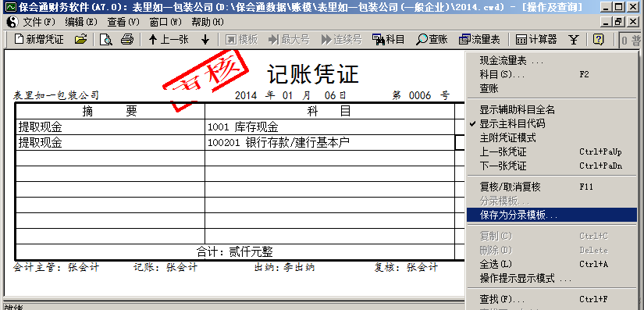Click the 新增凭证 new voucher toolbar button
Viewport: 644px width, 310px height.
[x=39, y=39]
